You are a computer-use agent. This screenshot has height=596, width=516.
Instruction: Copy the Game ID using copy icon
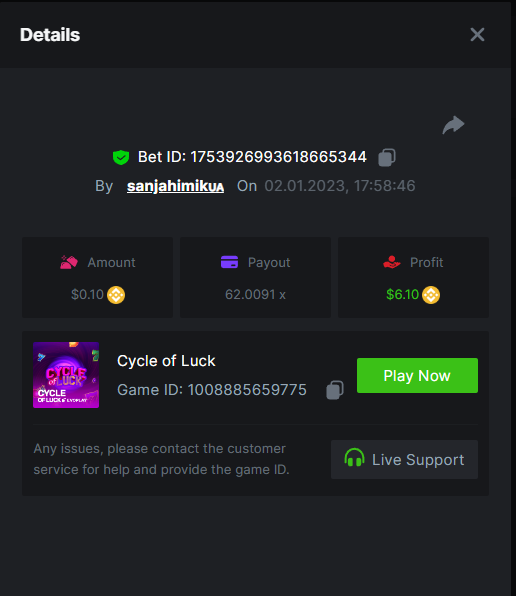coord(335,390)
